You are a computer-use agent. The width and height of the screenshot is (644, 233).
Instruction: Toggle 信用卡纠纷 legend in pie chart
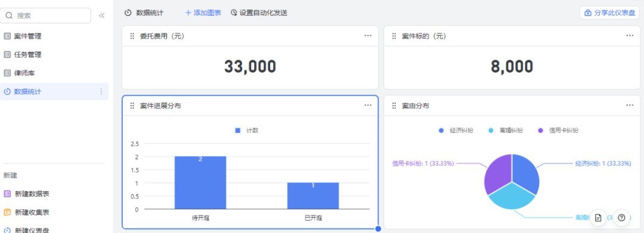click(x=558, y=131)
